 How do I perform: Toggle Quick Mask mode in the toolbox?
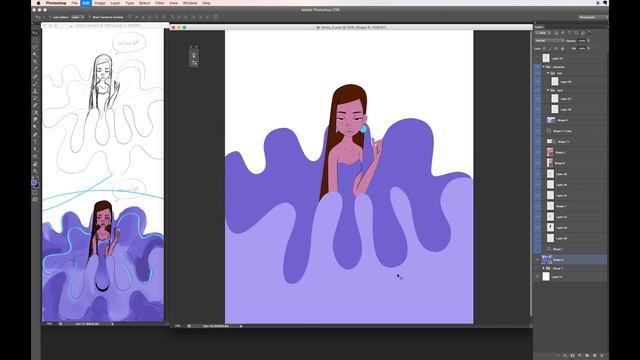35,192
